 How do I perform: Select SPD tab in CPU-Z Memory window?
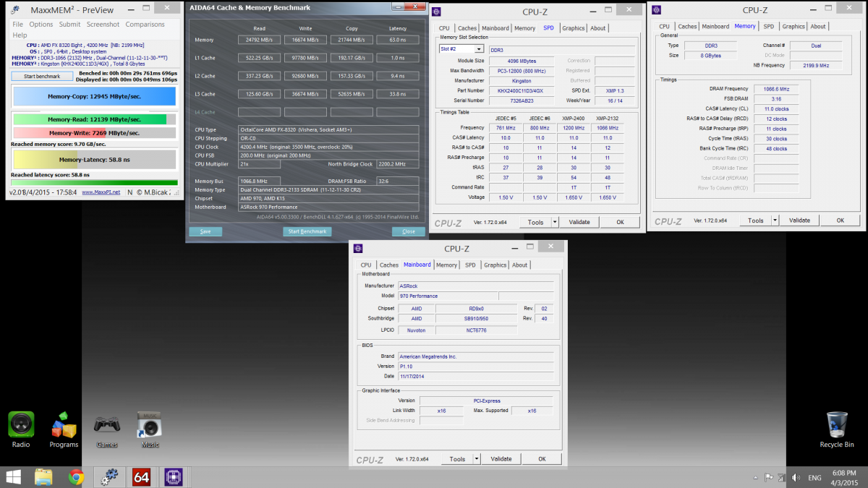tap(768, 27)
